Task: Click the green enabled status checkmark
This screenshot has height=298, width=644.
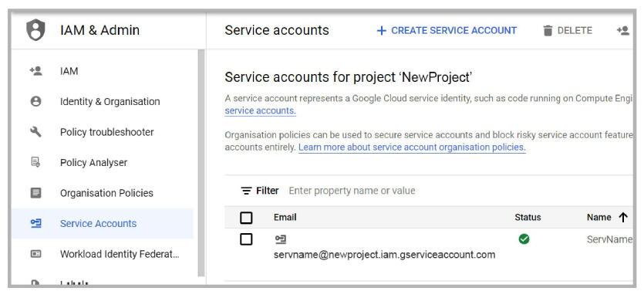Action: pos(524,239)
